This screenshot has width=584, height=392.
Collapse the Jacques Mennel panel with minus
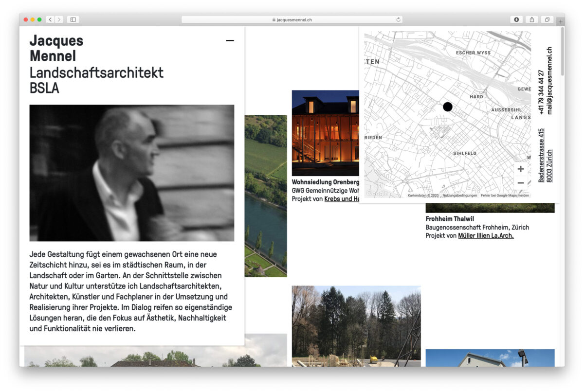click(230, 41)
